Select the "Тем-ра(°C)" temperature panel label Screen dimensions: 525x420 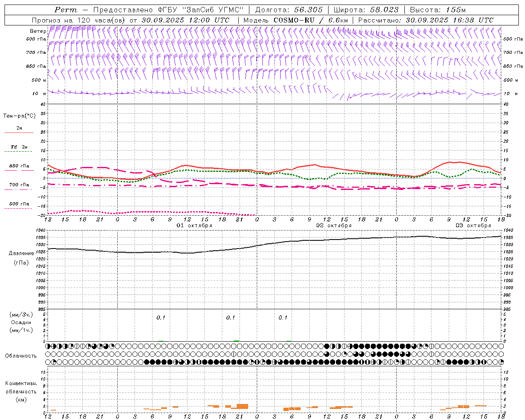coord(19,116)
